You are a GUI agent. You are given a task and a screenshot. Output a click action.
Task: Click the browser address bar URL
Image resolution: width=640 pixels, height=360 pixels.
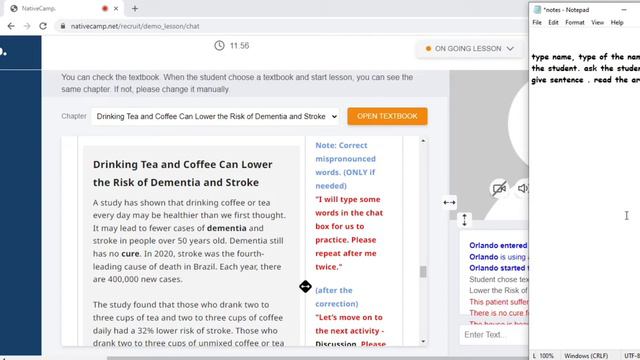click(x=135, y=26)
